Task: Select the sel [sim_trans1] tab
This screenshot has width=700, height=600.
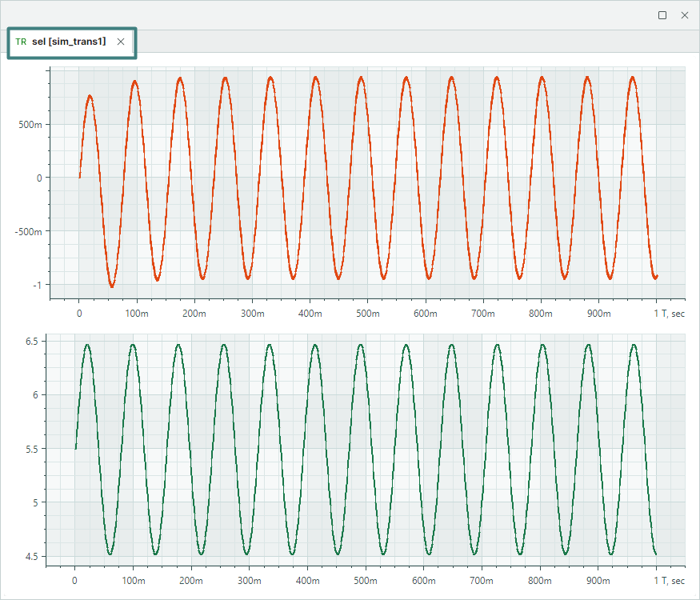Action: 69,42
